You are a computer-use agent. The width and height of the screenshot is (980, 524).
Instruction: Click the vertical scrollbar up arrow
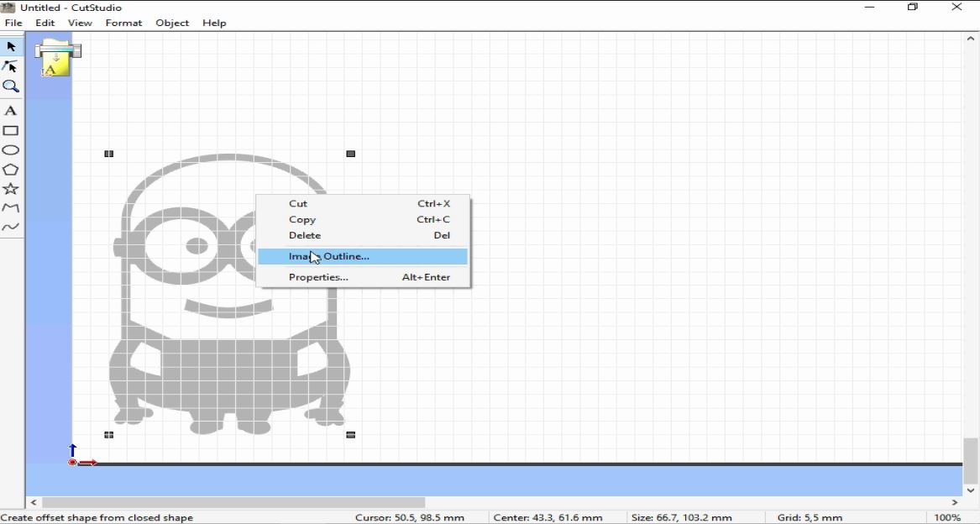971,39
